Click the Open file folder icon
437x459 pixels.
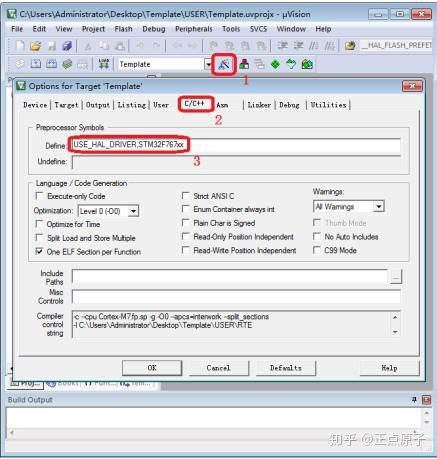tap(36, 46)
